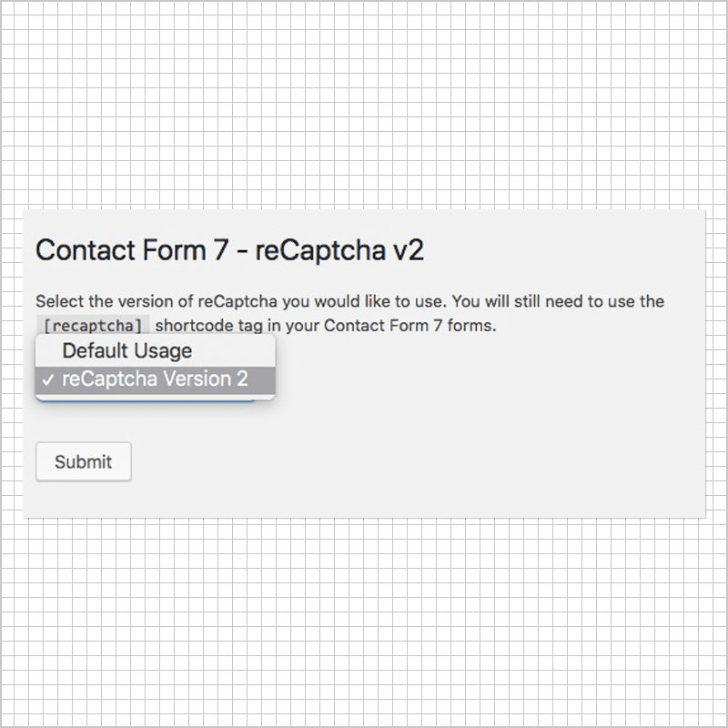The image size is (728, 728).
Task: Click the checkmark beside reCaptcha Version 2
Action: pos(49,379)
